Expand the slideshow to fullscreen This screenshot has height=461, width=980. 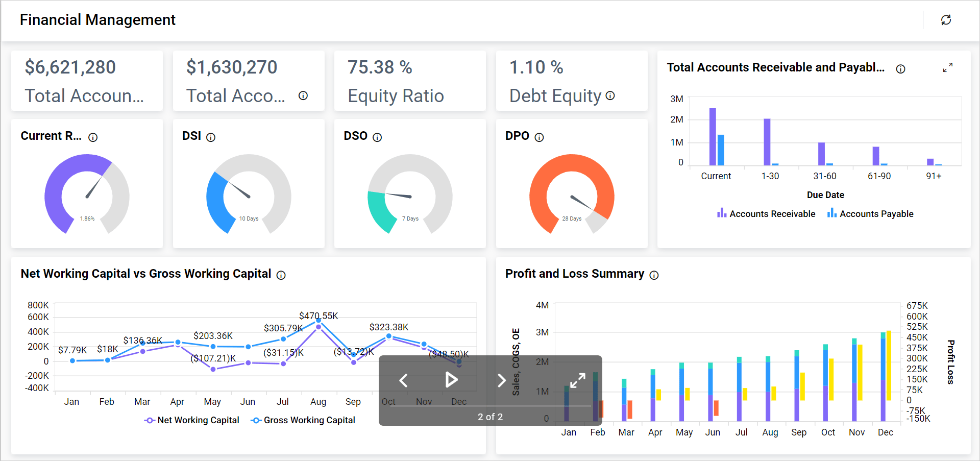tap(578, 380)
